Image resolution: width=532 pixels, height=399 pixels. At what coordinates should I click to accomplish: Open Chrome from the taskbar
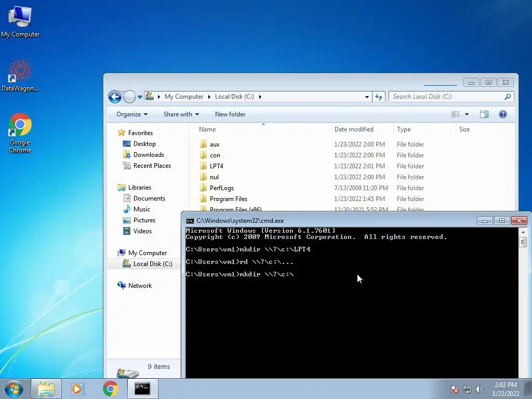111,389
